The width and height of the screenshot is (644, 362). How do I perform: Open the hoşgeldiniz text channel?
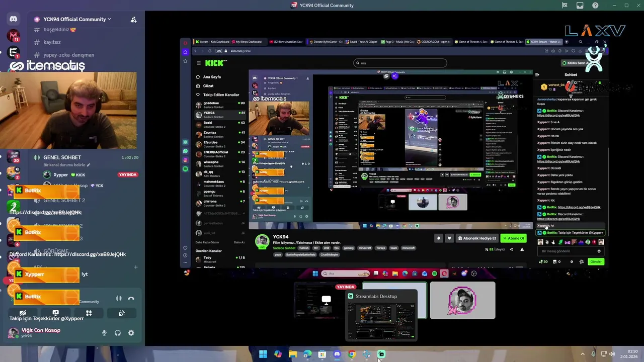(x=59, y=30)
